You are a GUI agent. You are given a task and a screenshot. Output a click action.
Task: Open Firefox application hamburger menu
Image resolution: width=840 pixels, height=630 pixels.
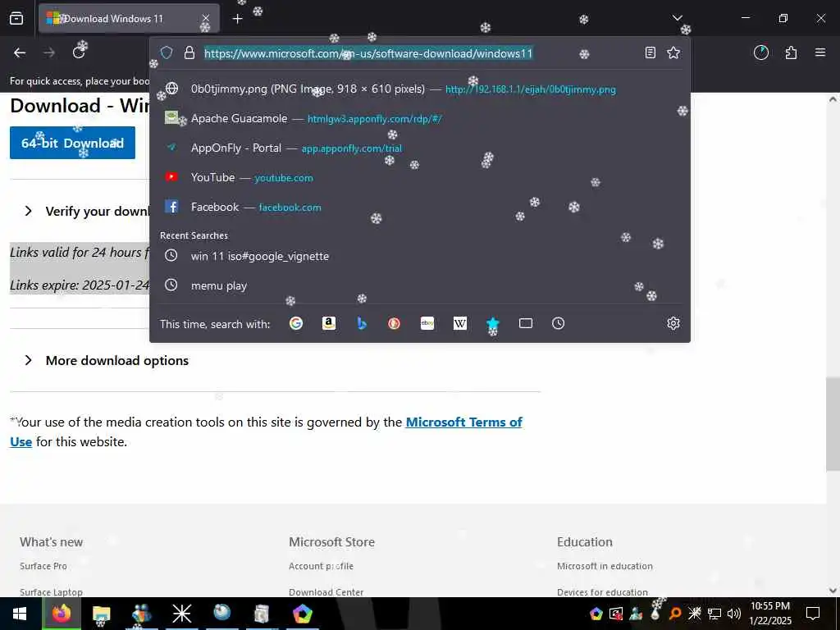click(x=820, y=52)
